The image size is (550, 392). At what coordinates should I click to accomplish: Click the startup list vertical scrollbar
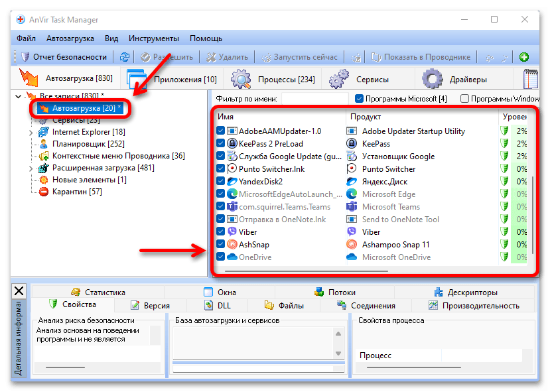click(x=533, y=215)
